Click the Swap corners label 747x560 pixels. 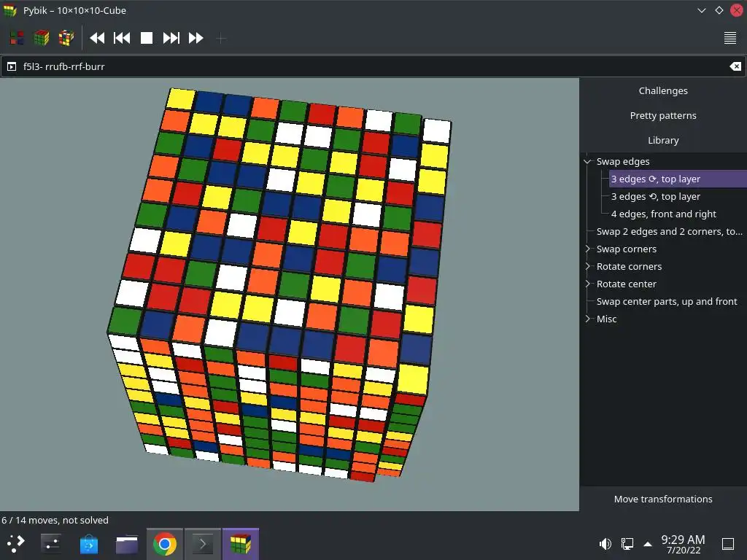pos(627,249)
